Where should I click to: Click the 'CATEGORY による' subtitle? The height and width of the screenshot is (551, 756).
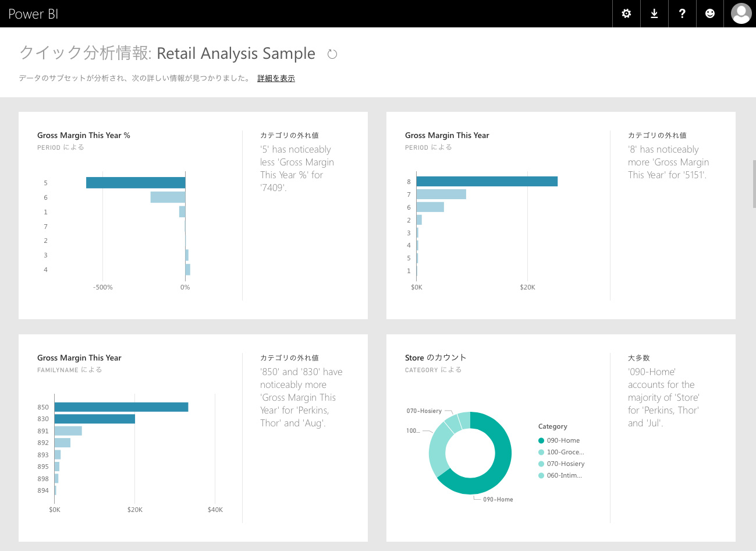click(434, 370)
